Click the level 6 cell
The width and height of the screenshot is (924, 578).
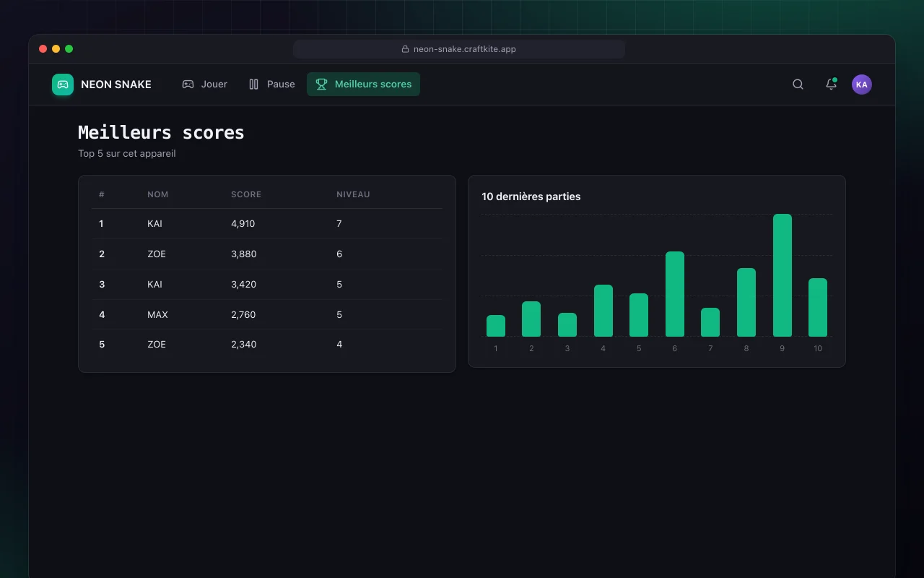coord(339,254)
